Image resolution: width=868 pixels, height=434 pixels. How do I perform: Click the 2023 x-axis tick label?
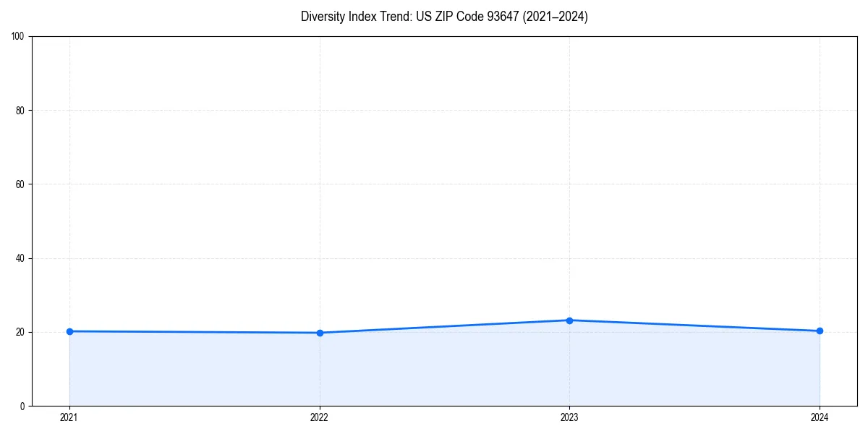pos(570,417)
